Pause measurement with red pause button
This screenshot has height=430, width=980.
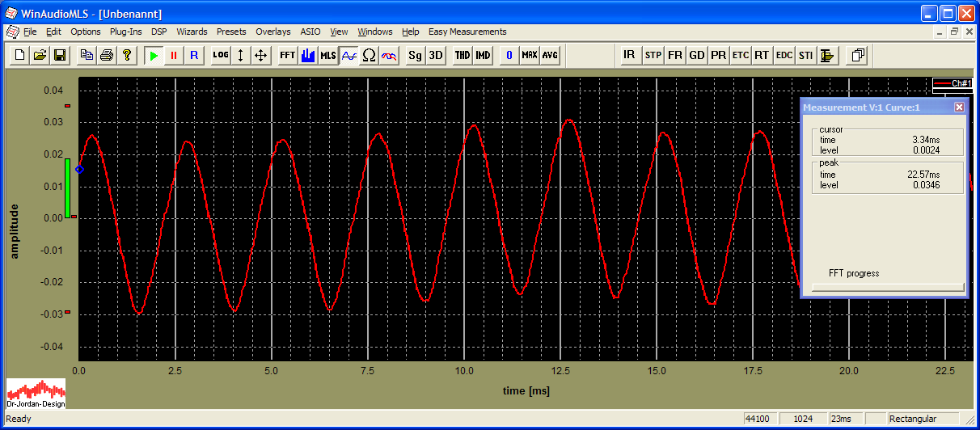click(173, 56)
